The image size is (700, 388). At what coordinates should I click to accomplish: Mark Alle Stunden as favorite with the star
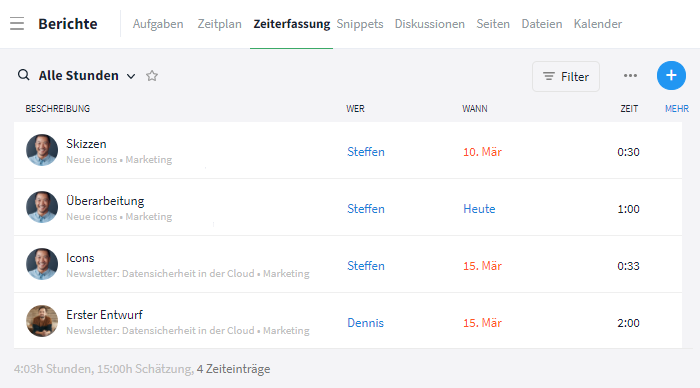click(x=152, y=76)
